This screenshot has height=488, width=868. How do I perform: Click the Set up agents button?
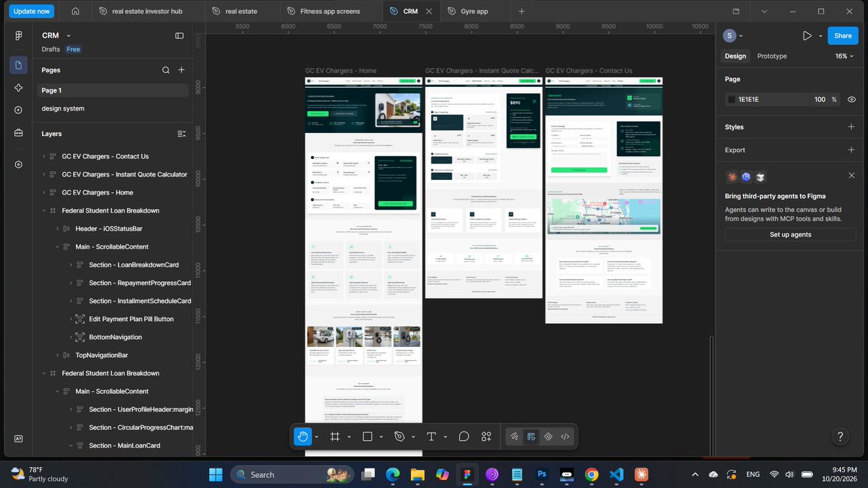790,234
